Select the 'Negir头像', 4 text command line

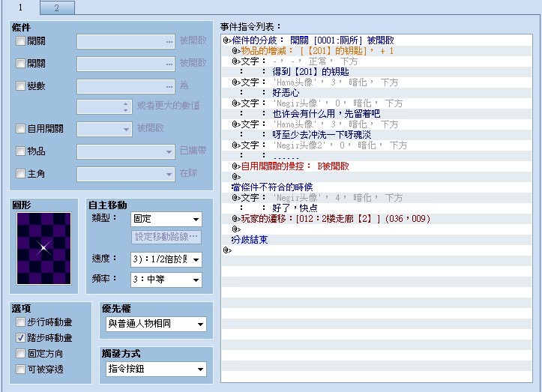pyautogui.click(x=377, y=198)
